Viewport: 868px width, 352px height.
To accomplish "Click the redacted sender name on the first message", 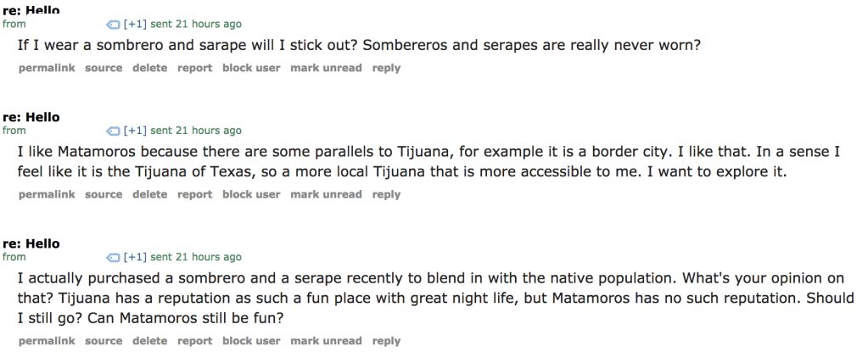I will (64, 24).
